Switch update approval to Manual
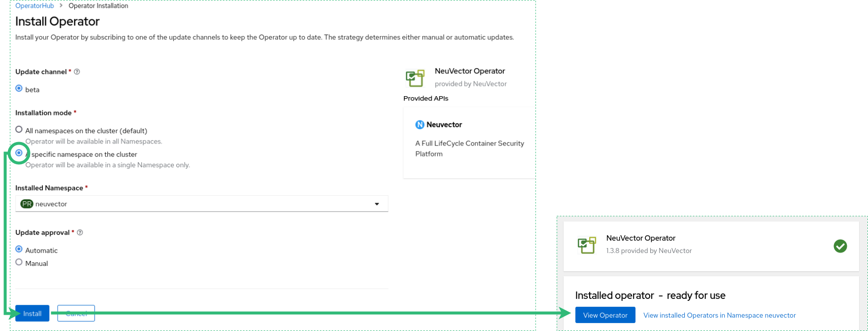Viewport: 868px width, 331px height. point(19,262)
